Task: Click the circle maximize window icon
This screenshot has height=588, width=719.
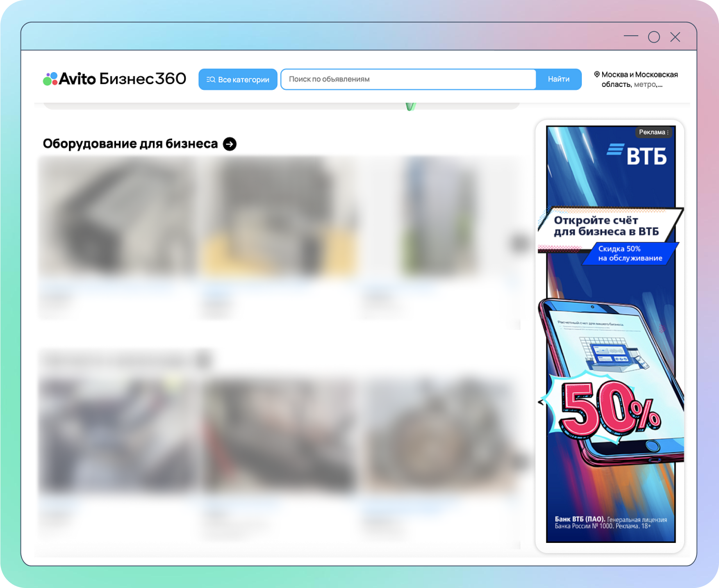Action: [654, 37]
